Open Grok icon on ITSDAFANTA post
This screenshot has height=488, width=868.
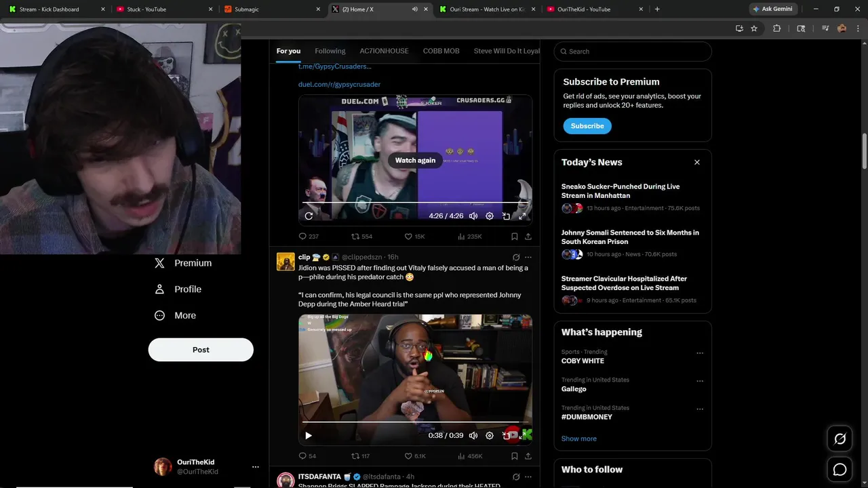[x=516, y=477]
